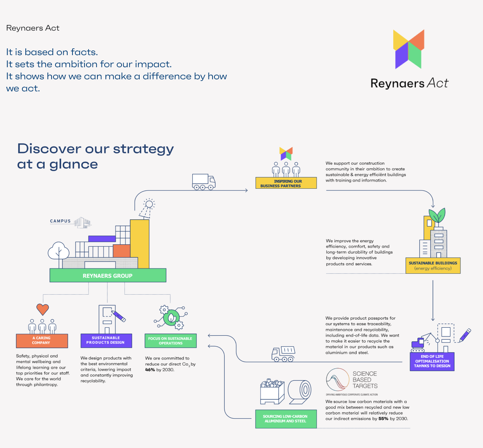Click the leaf gears sustainable operations icon
483x448 pixels.
click(x=171, y=318)
